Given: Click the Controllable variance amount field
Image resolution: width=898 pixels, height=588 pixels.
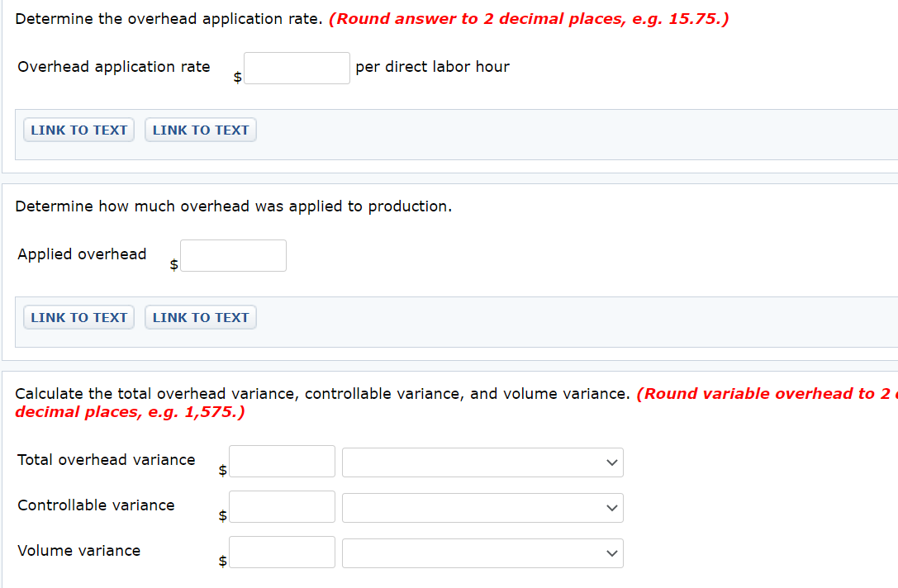Looking at the screenshot, I should coord(281,506).
